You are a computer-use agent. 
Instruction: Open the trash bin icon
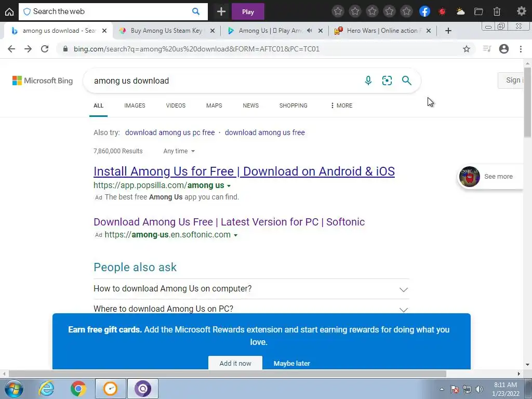click(x=497, y=11)
